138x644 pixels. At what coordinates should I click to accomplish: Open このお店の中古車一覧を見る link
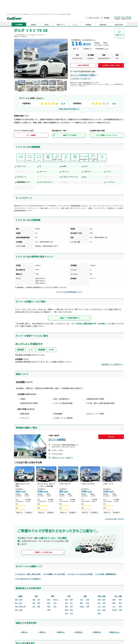(x=114, y=519)
